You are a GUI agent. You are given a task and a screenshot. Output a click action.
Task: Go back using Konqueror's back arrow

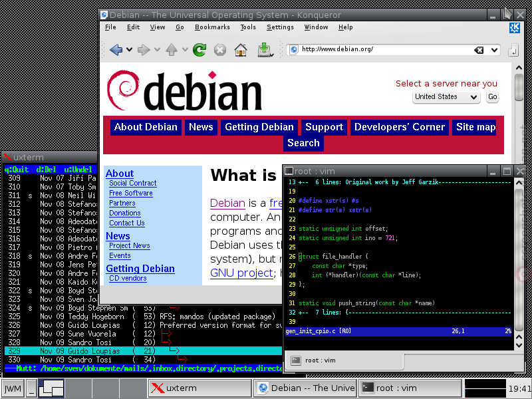pyautogui.click(x=116, y=50)
